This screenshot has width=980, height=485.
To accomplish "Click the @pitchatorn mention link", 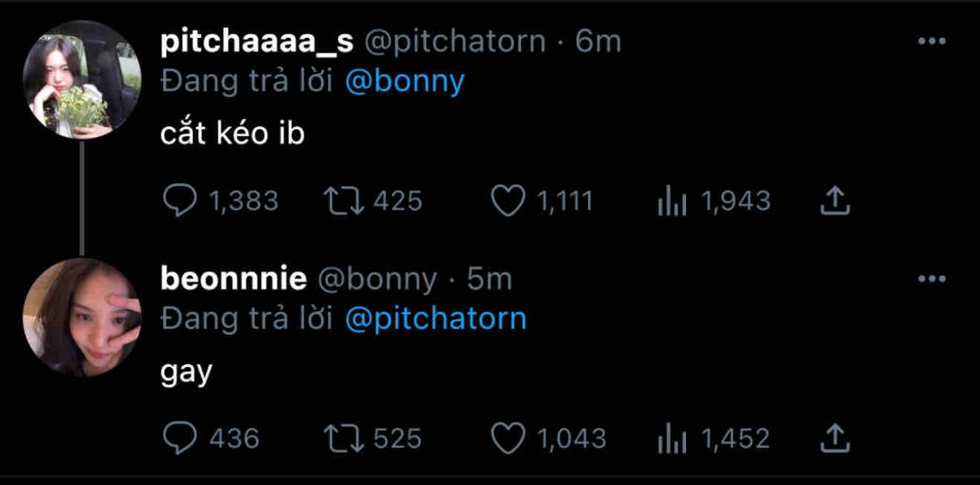I will pos(435,319).
